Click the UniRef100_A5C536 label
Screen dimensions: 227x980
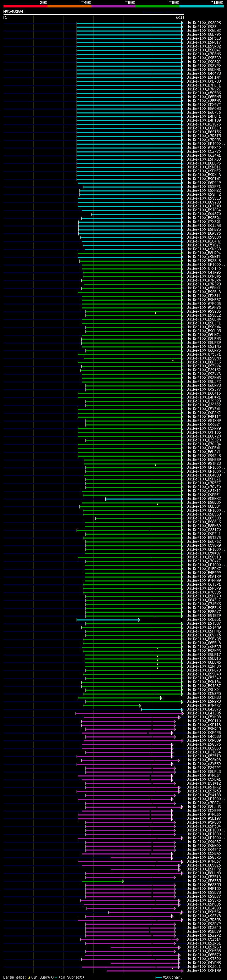click(x=203, y=93)
